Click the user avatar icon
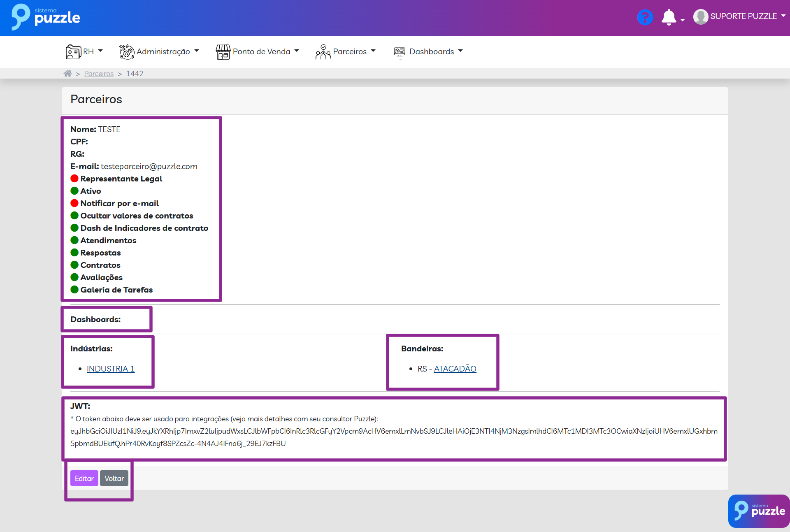The width and height of the screenshot is (790, 532). coord(700,16)
